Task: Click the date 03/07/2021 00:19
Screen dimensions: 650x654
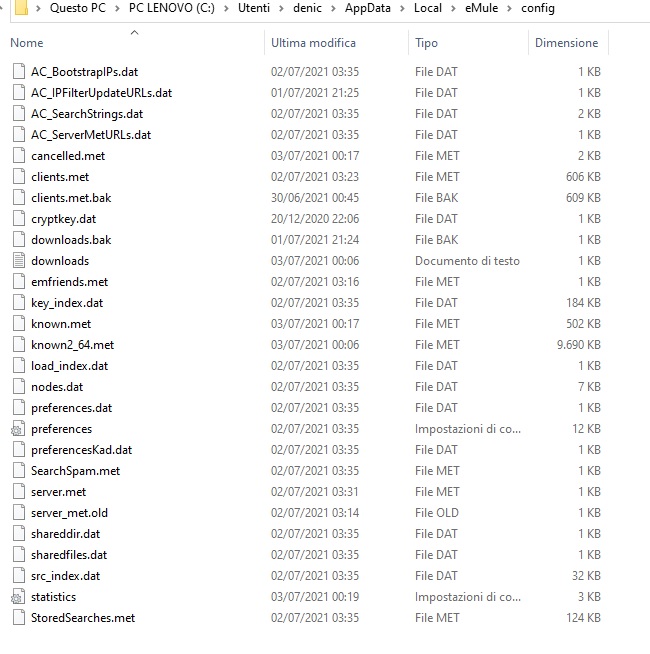Action: pyautogui.click(x=315, y=597)
